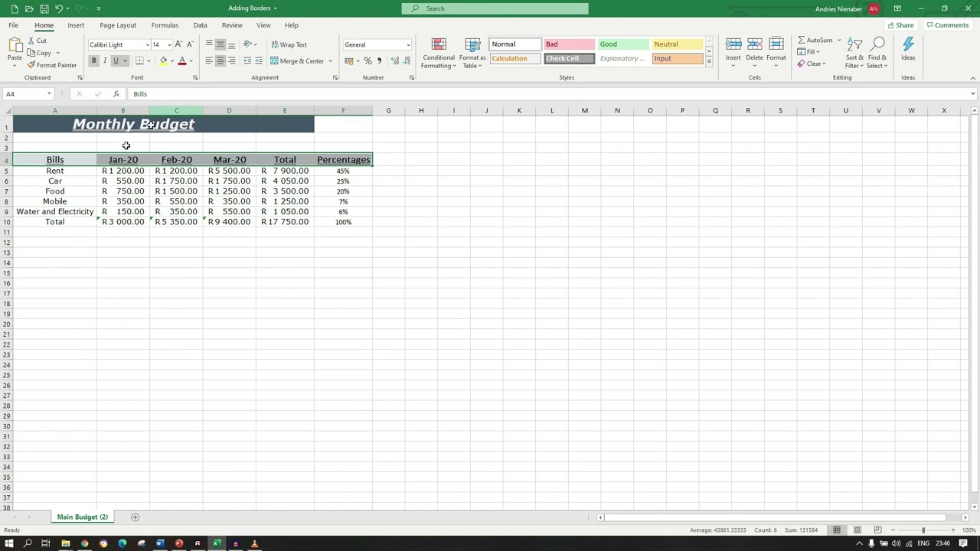This screenshot has width=980, height=551.
Task: Toggle Bold formatting
Action: coord(94,61)
